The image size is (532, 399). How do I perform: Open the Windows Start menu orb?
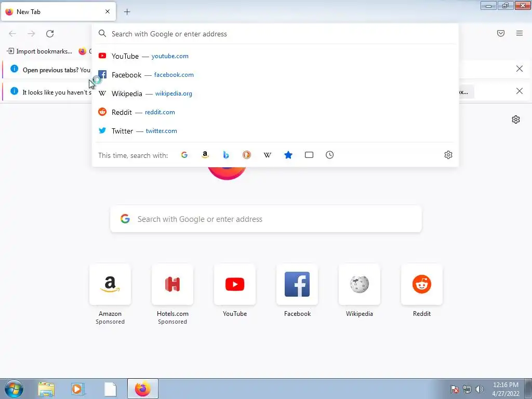14,389
